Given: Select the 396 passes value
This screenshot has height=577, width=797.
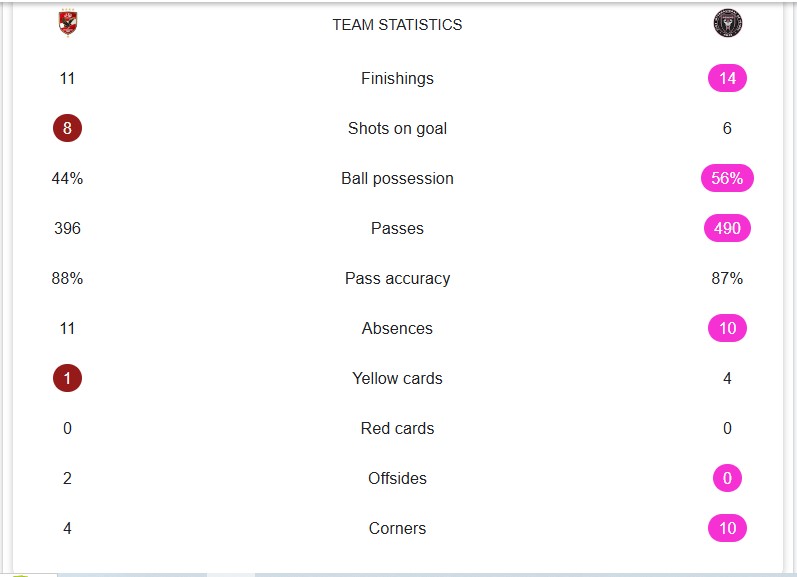Looking at the screenshot, I should (x=67, y=228).
